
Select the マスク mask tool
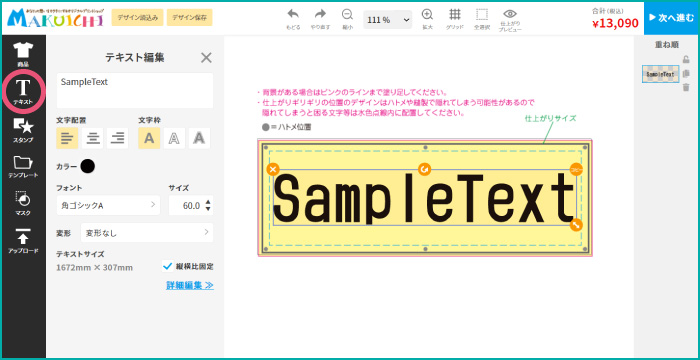23,203
